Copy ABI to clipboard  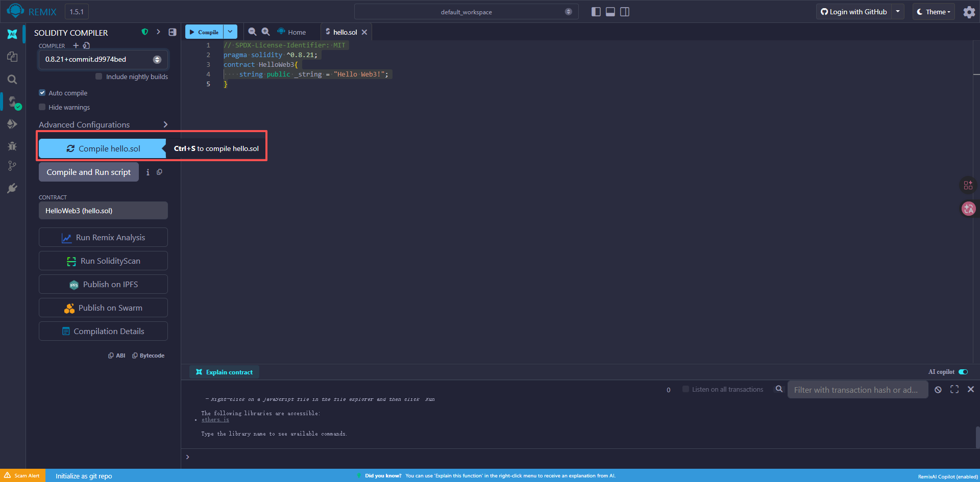[117, 356]
